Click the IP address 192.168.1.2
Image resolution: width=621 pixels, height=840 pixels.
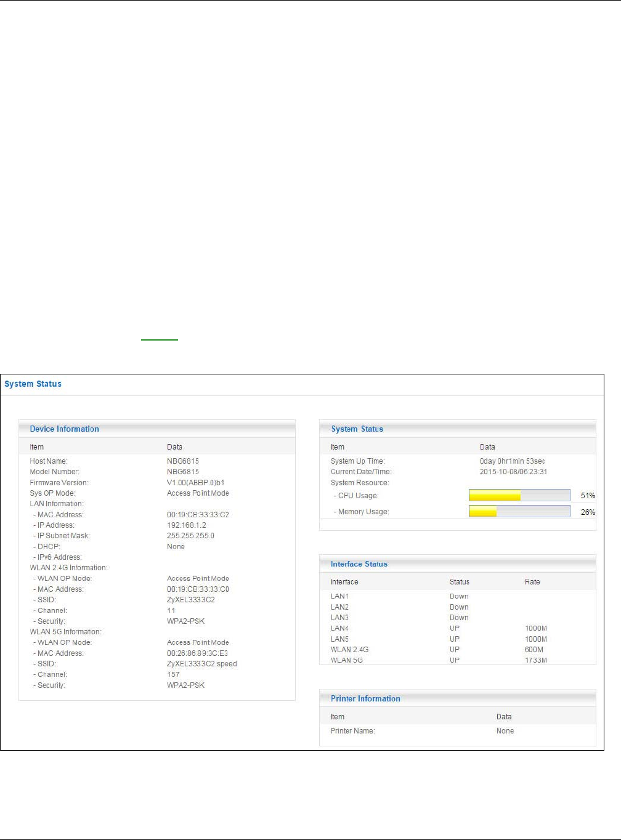coord(187,525)
